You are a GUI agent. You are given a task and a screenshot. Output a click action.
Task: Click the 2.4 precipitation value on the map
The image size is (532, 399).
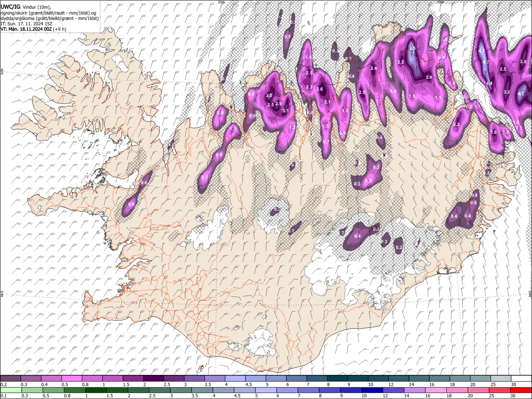[x=374, y=68]
